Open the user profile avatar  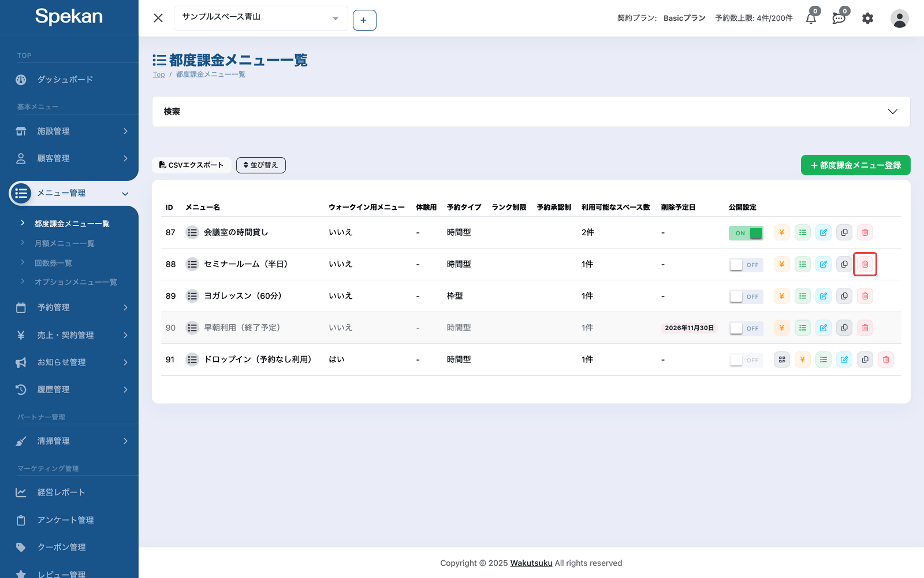[899, 18]
